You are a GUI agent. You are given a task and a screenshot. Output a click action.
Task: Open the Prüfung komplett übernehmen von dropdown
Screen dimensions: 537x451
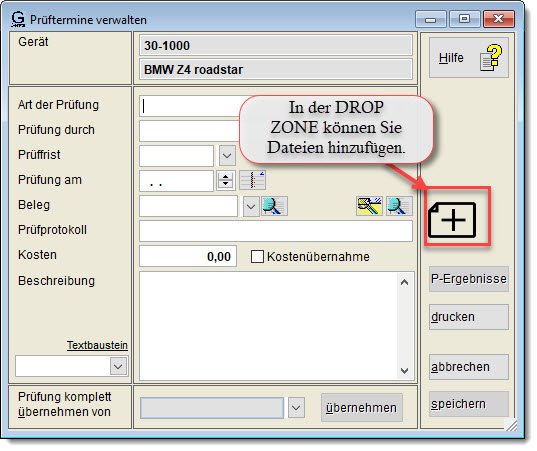(x=296, y=408)
